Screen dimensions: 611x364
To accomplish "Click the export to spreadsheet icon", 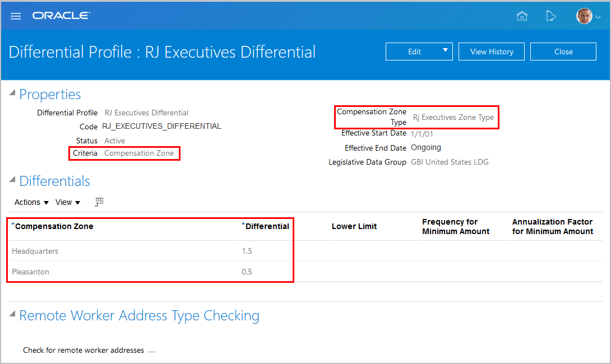I will point(99,202).
